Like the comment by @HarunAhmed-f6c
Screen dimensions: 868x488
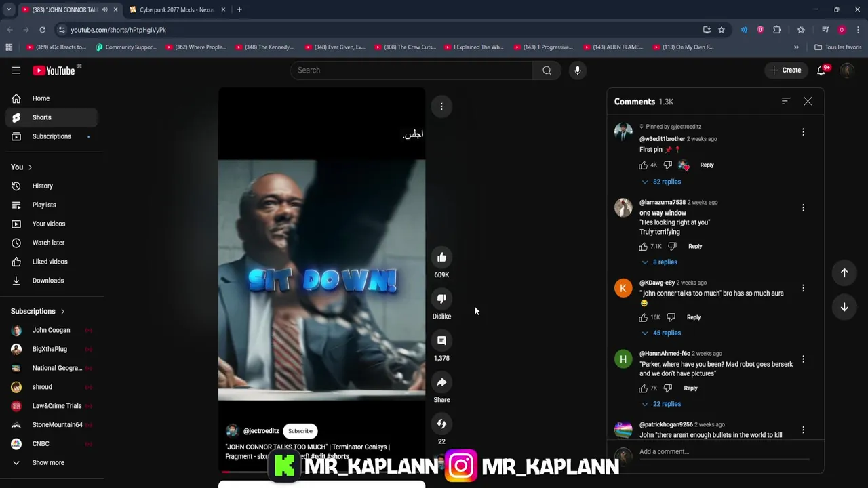(644, 388)
